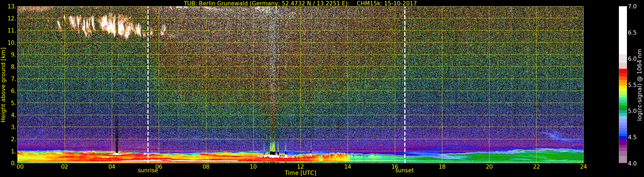
Task: Click the white dashed sunrise marker line
Action: pos(148,85)
